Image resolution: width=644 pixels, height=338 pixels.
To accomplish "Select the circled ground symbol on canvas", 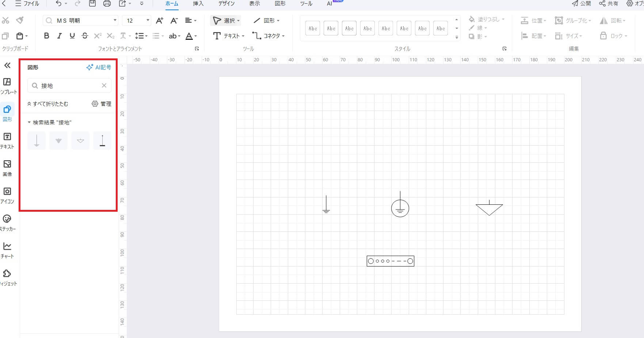I will click(x=400, y=204).
